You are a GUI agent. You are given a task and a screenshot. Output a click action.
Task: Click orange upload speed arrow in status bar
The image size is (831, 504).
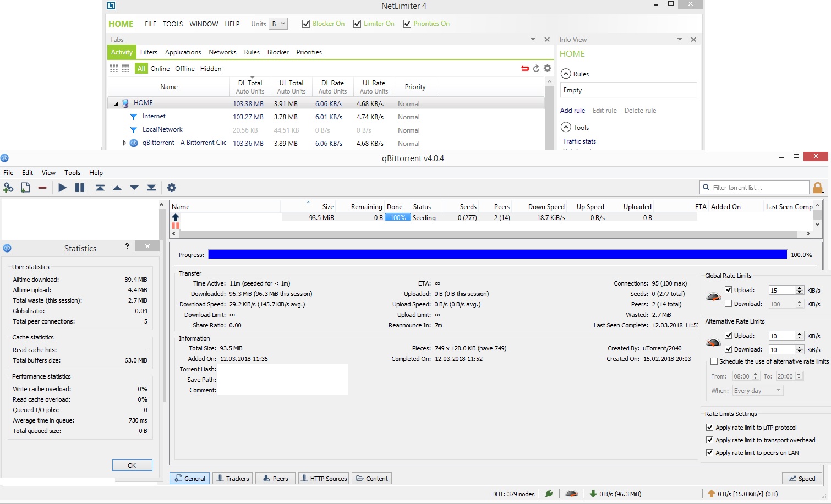(712, 494)
